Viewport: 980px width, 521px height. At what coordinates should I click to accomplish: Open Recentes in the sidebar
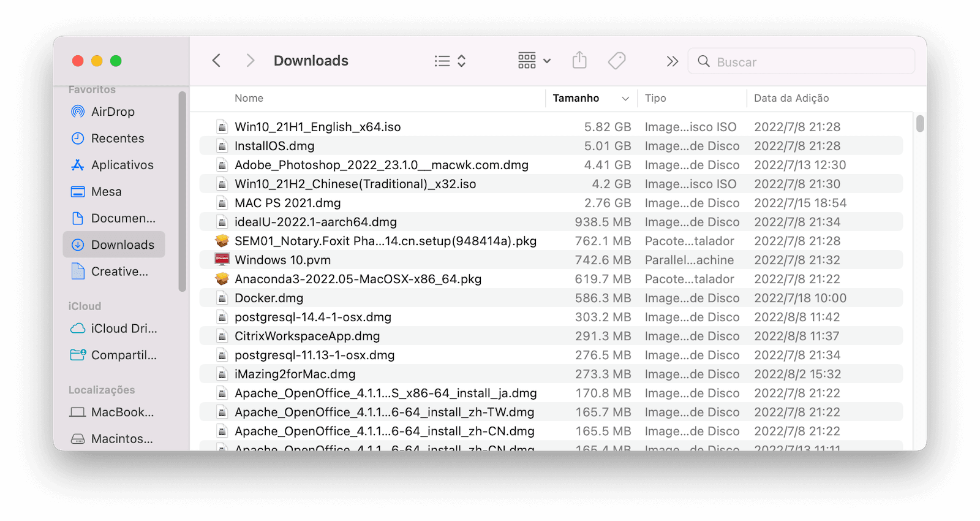(114, 139)
